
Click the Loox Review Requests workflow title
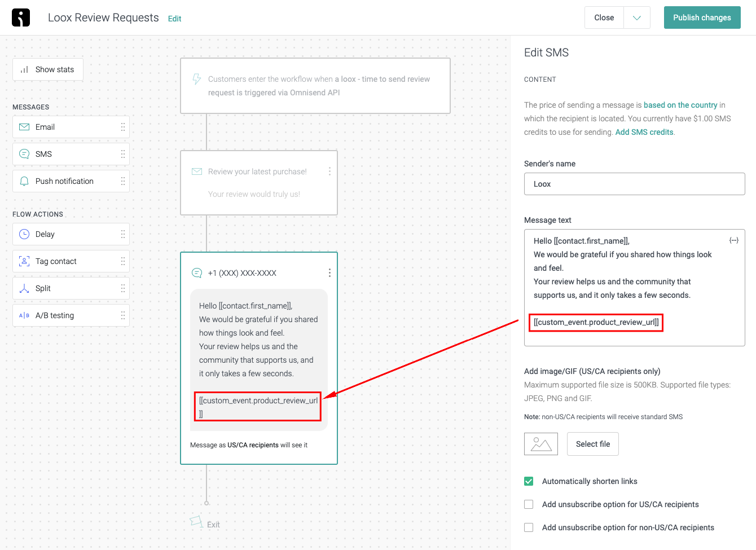pos(103,17)
